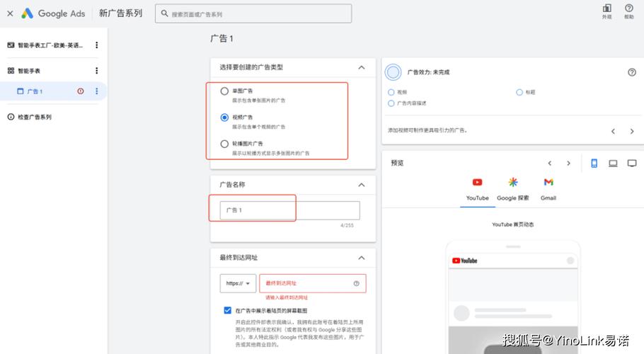Collapse the 广告名称 section

coord(362,185)
